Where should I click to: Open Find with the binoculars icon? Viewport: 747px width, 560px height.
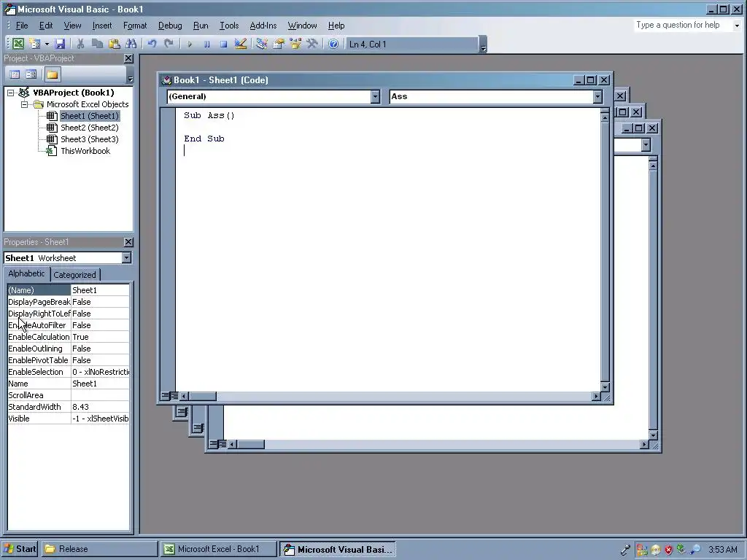click(x=131, y=44)
